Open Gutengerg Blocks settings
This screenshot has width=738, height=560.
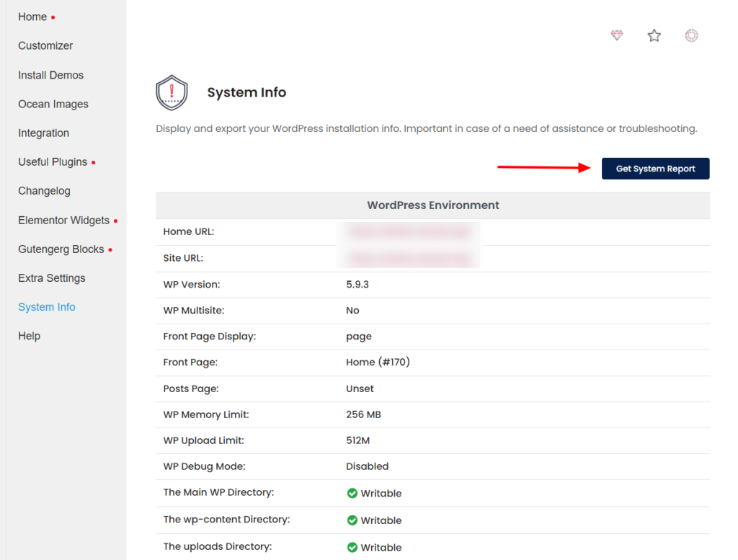61,249
